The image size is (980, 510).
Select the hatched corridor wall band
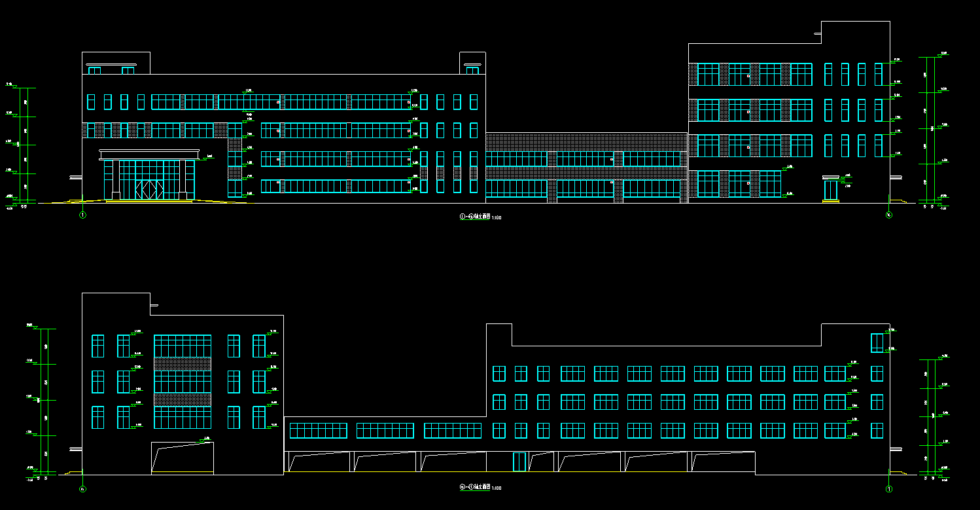point(586,142)
